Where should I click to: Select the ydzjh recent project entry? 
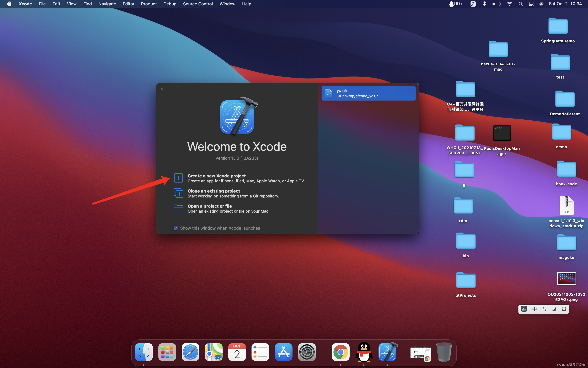click(368, 93)
